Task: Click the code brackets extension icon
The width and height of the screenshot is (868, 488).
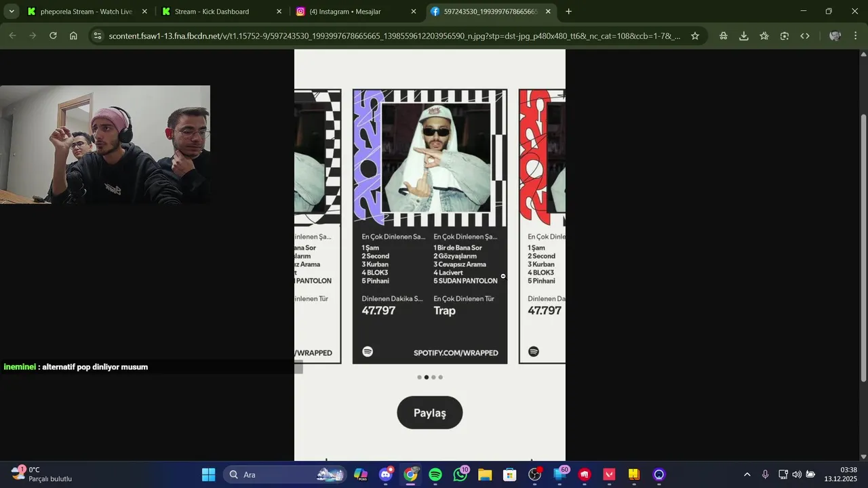Action: pyautogui.click(x=805, y=36)
